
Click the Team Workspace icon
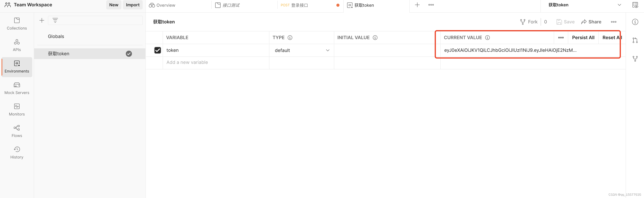pos(8,5)
